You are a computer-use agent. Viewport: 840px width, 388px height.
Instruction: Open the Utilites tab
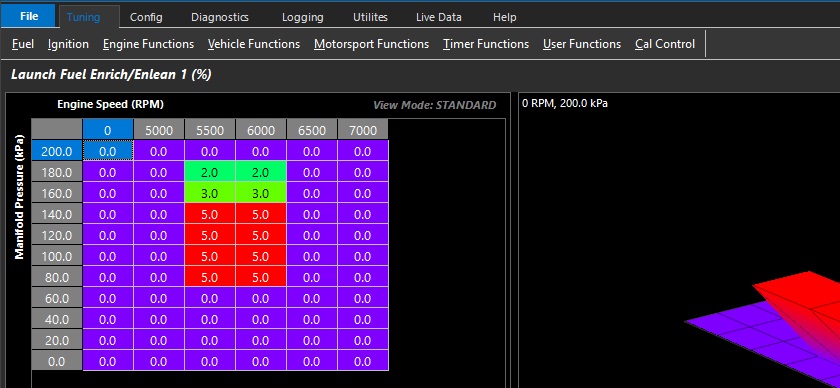point(370,17)
